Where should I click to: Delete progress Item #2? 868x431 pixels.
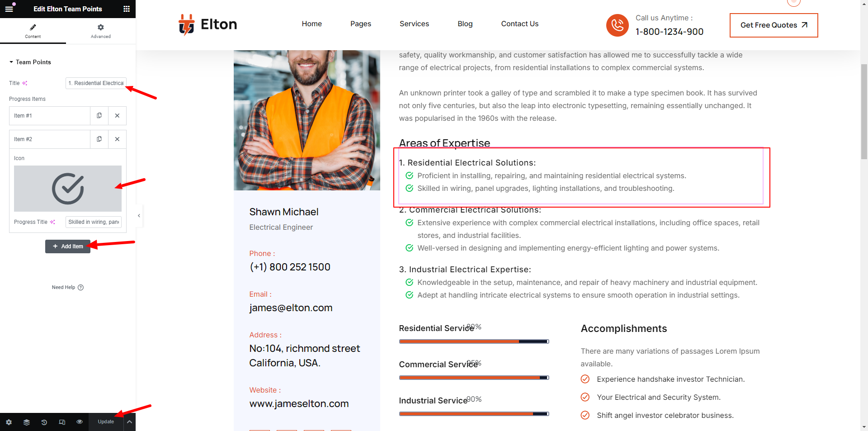tap(117, 139)
